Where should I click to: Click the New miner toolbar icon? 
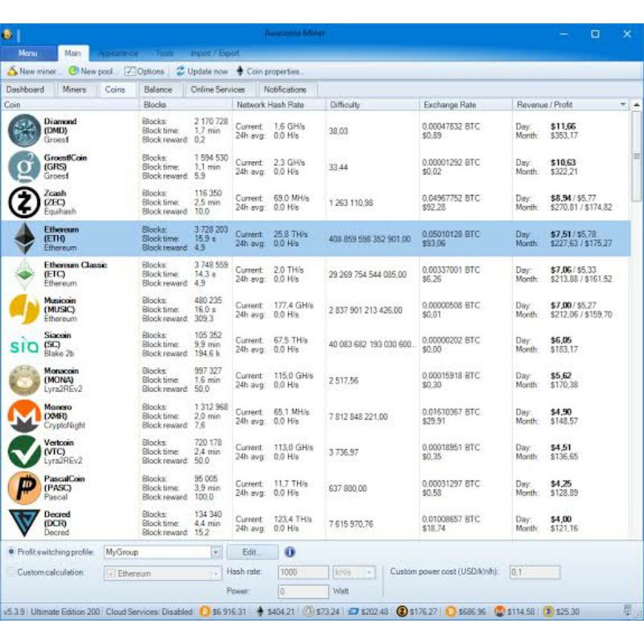[x=12, y=71]
